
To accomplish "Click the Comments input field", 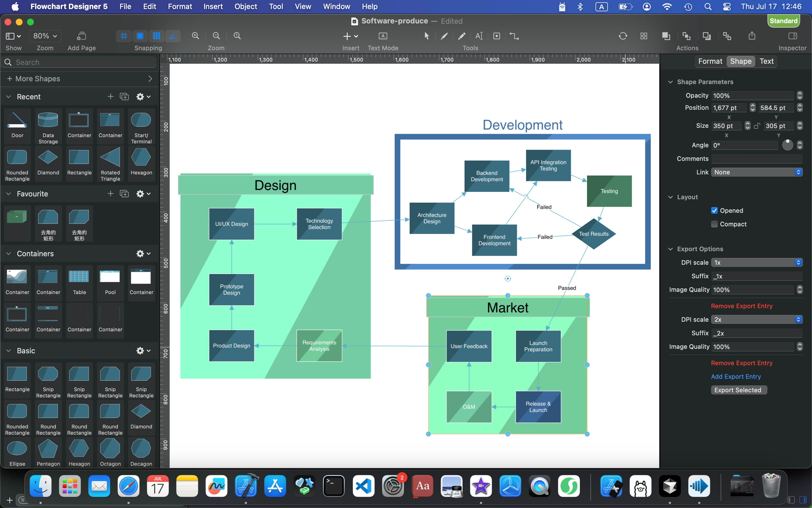I will point(757,159).
